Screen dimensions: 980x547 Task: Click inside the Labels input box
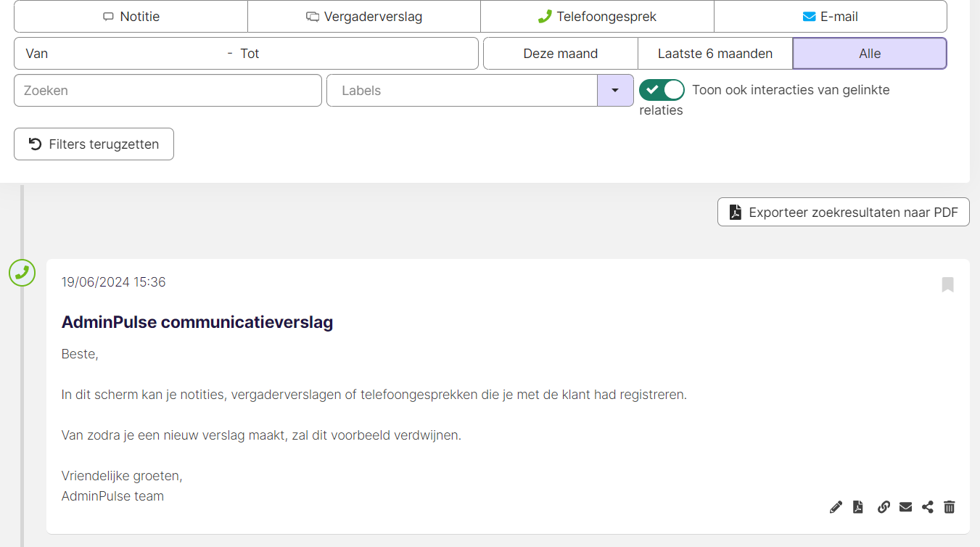click(462, 91)
